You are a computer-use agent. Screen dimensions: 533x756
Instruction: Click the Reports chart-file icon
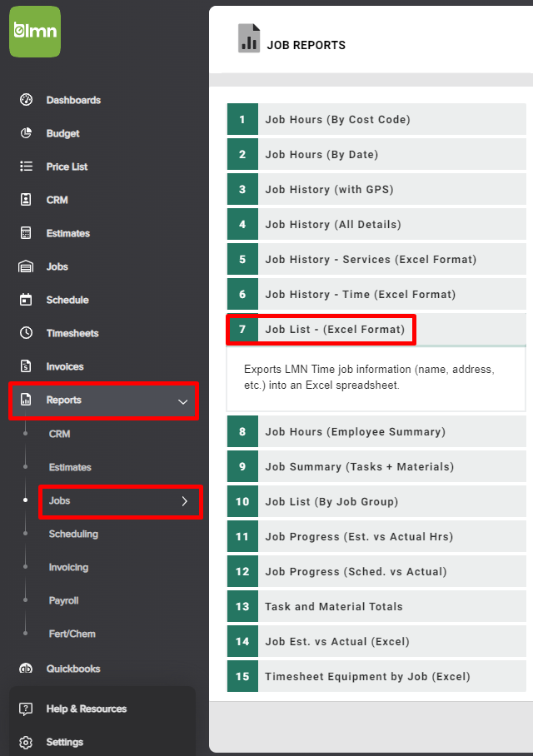[x=26, y=399]
